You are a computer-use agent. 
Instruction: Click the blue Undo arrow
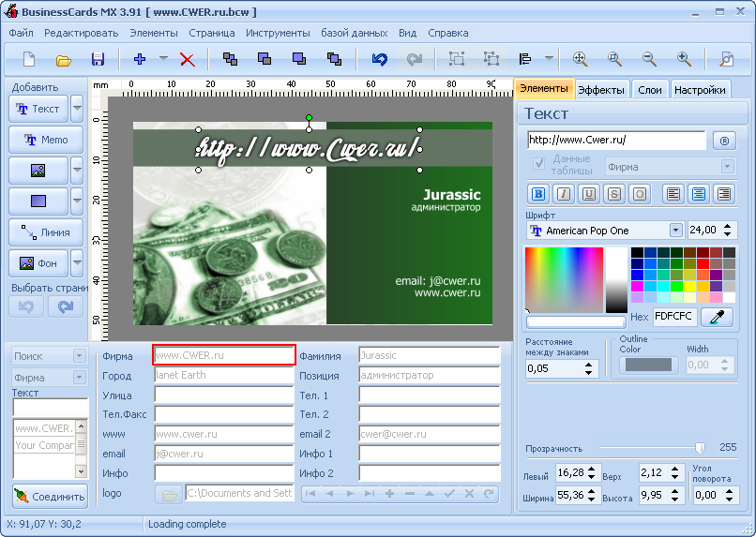(379, 59)
